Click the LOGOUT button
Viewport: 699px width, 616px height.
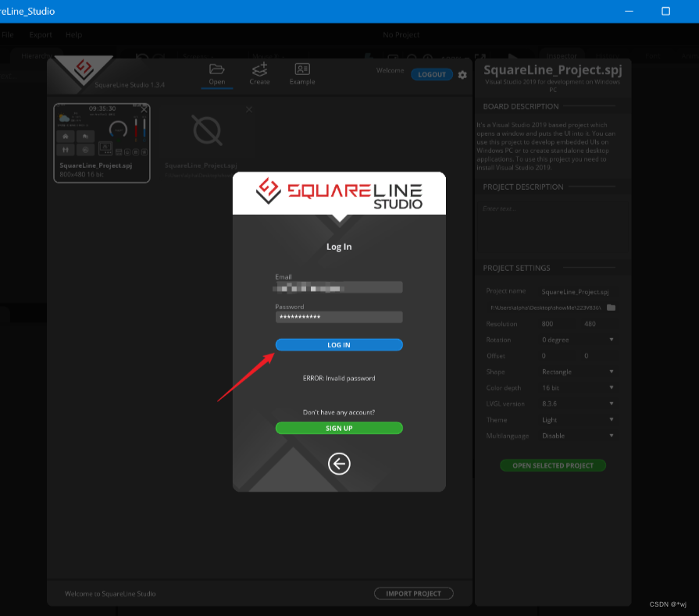pyautogui.click(x=432, y=75)
